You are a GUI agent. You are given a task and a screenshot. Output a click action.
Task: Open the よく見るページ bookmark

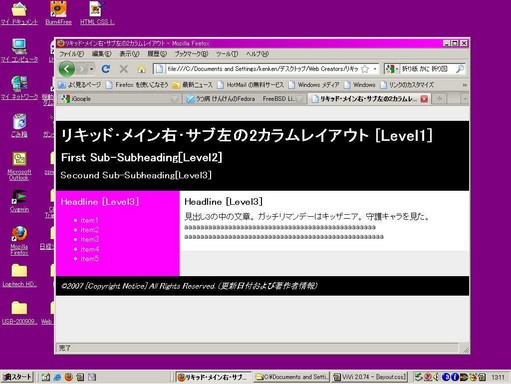click(80, 85)
